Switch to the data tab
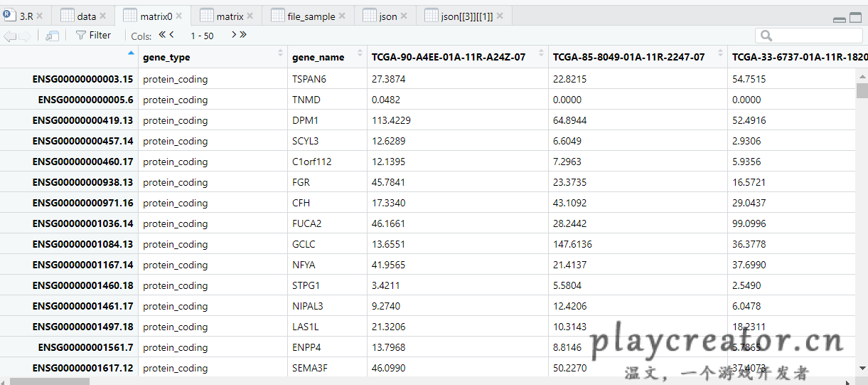The height and width of the screenshot is (385, 868). 86,16
